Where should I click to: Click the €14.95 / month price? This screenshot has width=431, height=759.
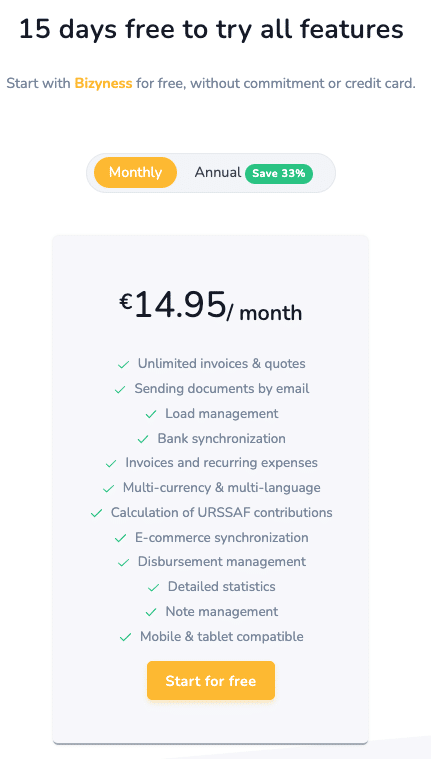point(211,306)
